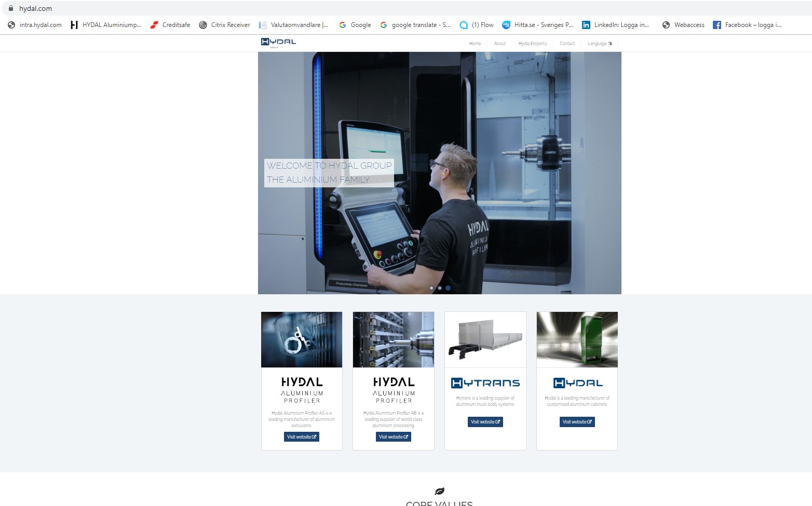
Task: Open the Hitta.se bookmark
Action: [x=538, y=25]
